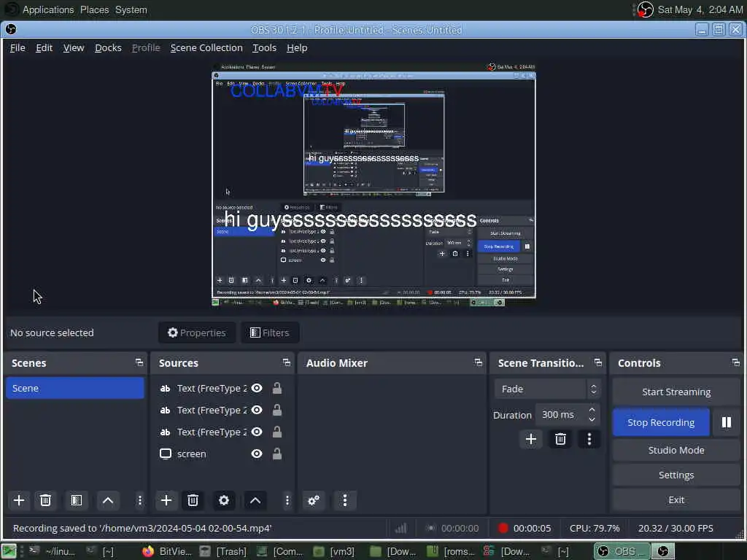Toggle visibility of second Text (FreeType 2) source
The image size is (747, 560).
tap(257, 410)
